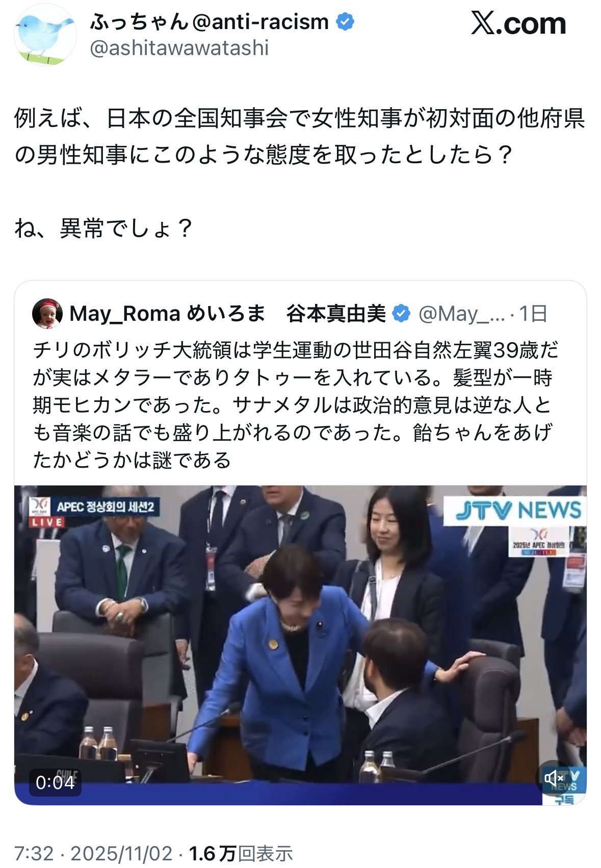Click the JTV NEWS logo in the video
Screen dimensions: 601x868
pos(518,510)
